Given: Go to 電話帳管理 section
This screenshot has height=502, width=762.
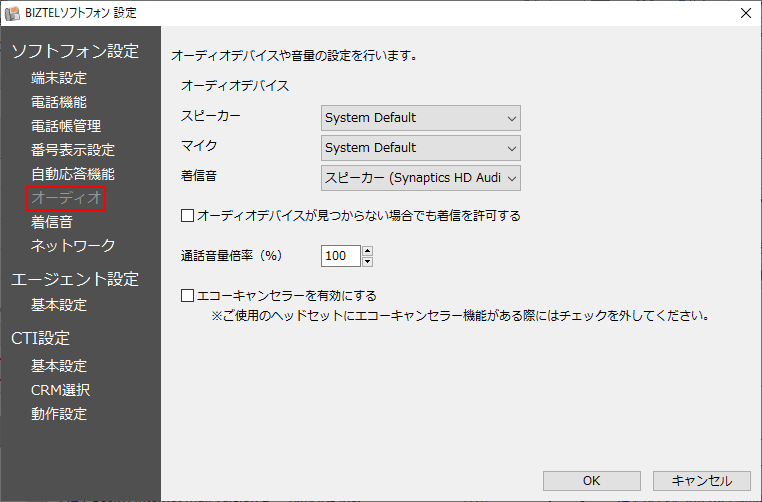Looking at the screenshot, I should point(65,126).
